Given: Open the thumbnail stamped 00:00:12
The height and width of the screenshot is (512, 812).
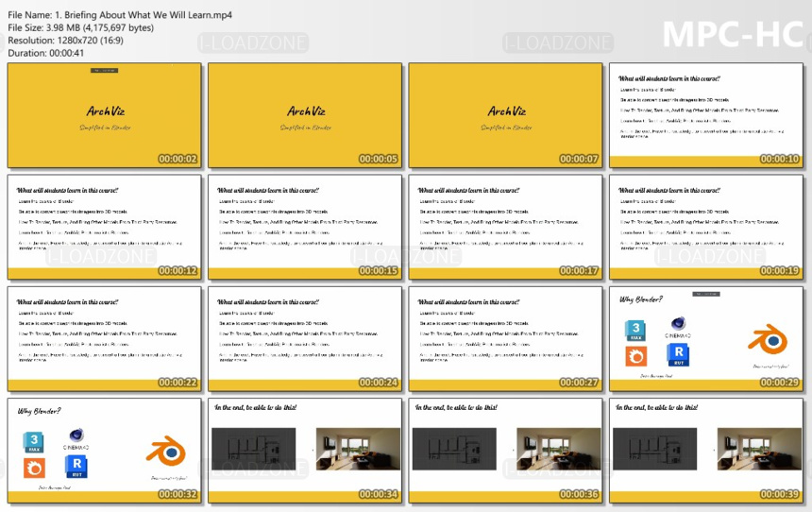Looking at the screenshot, I should [x=104, y=228].
